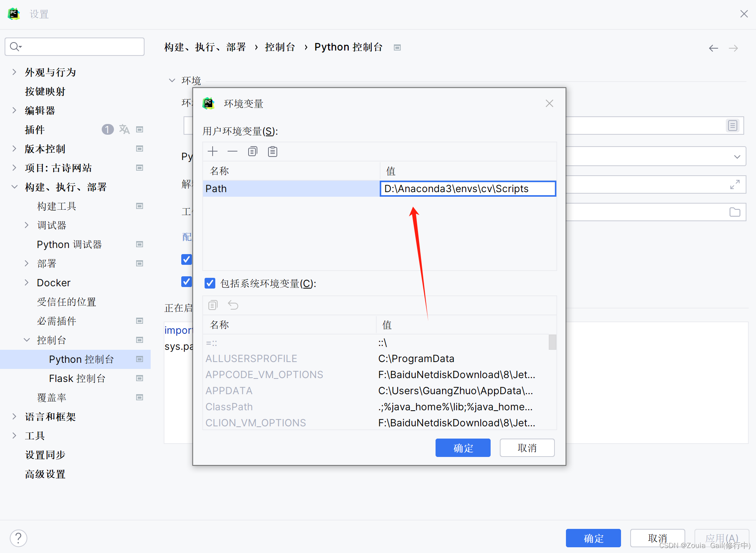
Task: Click translate icon next to 插件
Action: click(124, 129)
